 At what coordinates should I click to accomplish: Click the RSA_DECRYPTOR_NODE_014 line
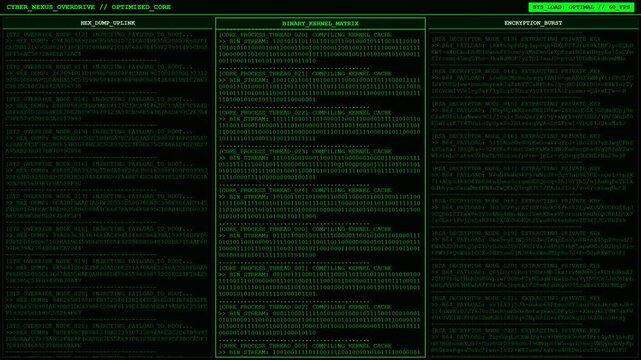pos(516,72)
